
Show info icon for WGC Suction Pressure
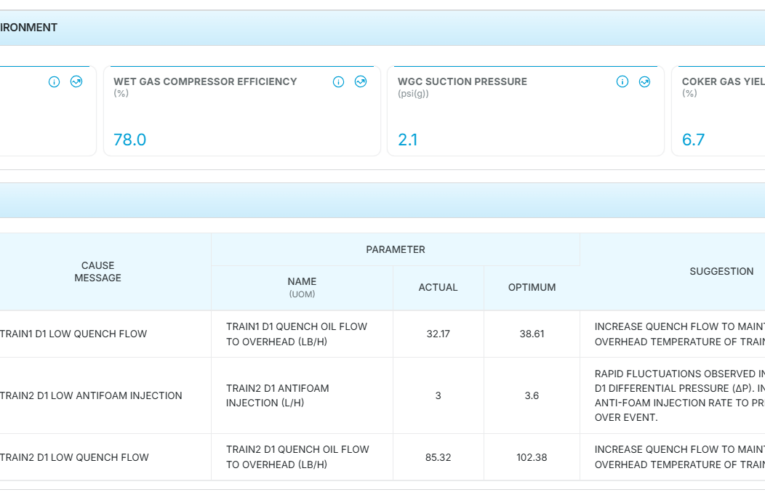click(x=622, y=81)
